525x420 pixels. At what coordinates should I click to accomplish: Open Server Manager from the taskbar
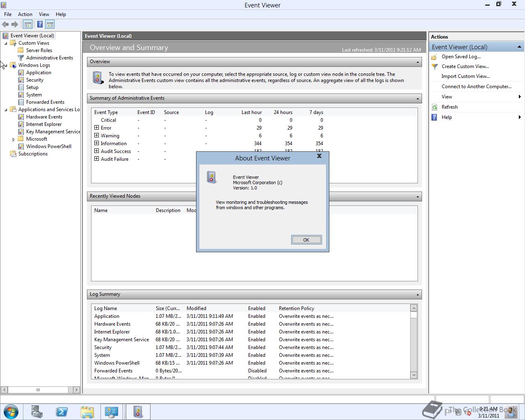pos(37,412)
